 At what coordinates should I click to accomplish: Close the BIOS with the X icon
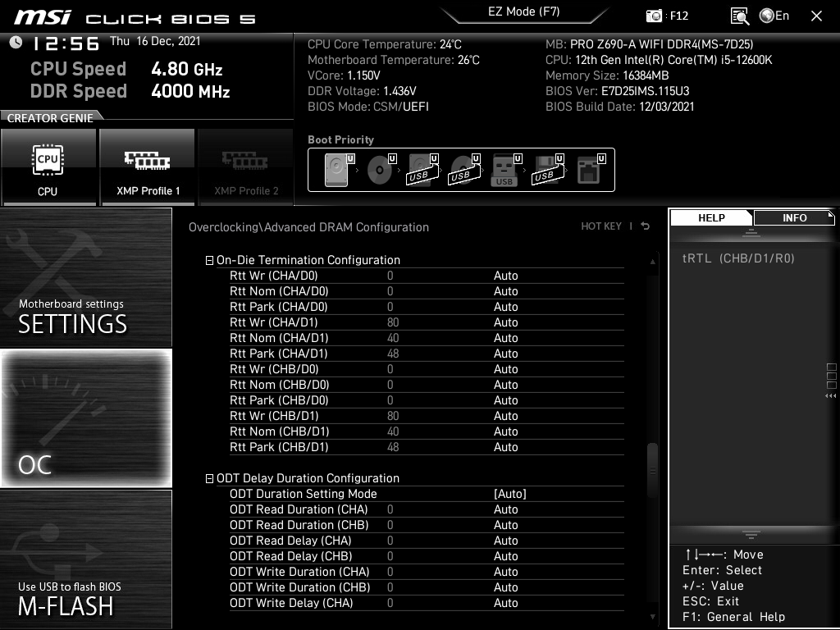(816, 16)
